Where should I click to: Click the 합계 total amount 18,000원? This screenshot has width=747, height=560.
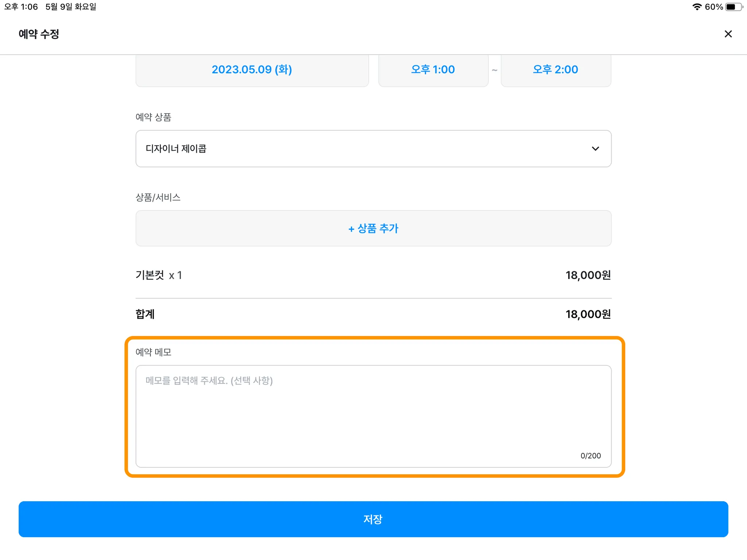point(588,314)
